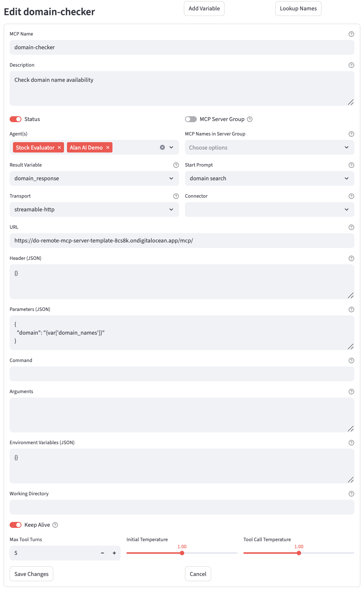Image resolution: width=364 pixels, height=593 pixels.
Task: Disable the Status toggle
Action: pyautogui.click(x=16, y=119)
